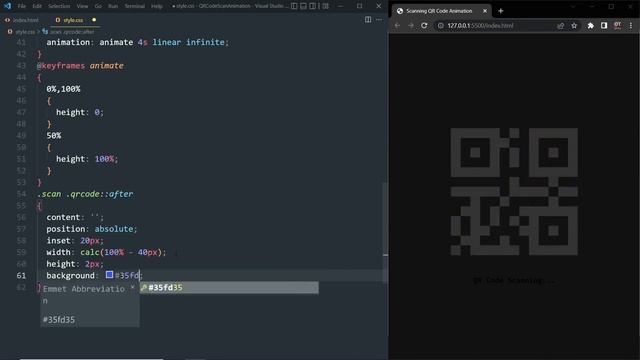This screenshot has width=640, height=360.
Task: Select the #35fd35 autocomplete suggestion
Action: click(229, 288)
